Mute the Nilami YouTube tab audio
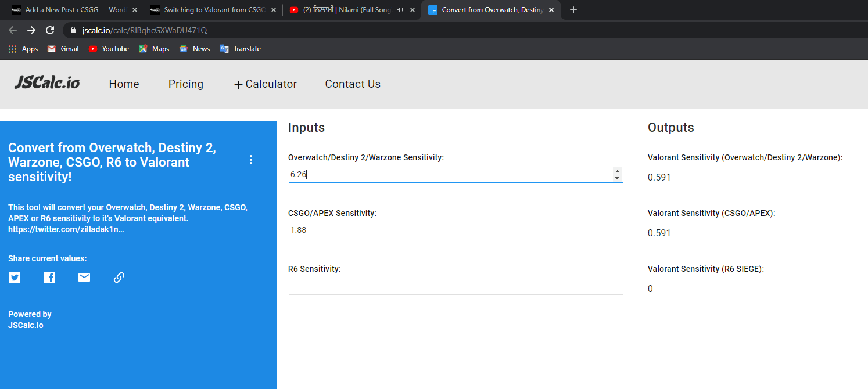This screenshot has width=868, height=389. point(400,10)
